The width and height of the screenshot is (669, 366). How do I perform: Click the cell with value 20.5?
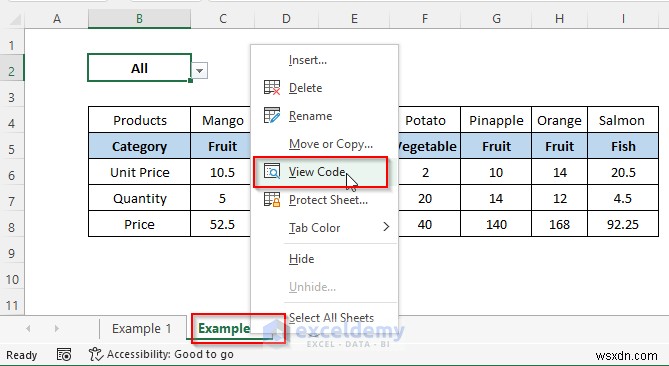(623, 172)
